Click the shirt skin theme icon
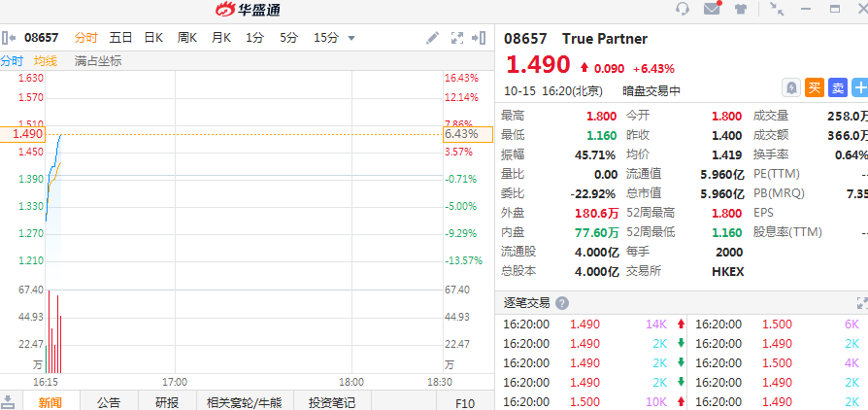Viewport: 868px width, 410px height. [741, 9]
